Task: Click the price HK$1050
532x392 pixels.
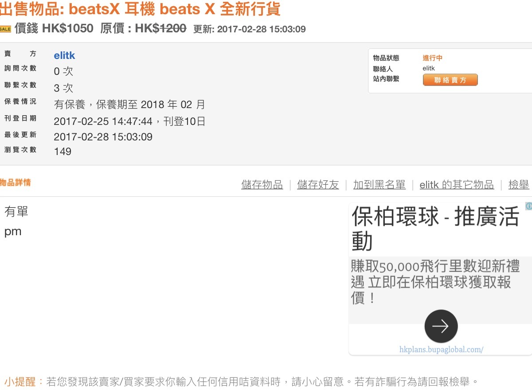Action: [x=68, y=29]
